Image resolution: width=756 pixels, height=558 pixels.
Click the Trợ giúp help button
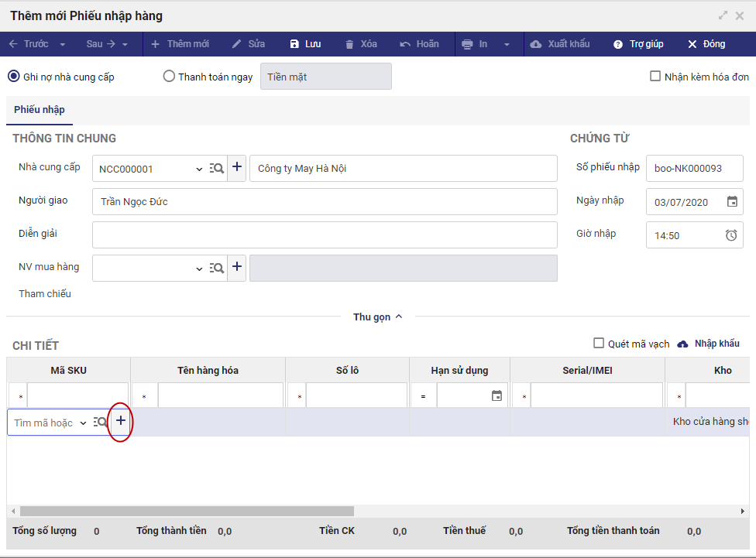(x=638, y=44)
